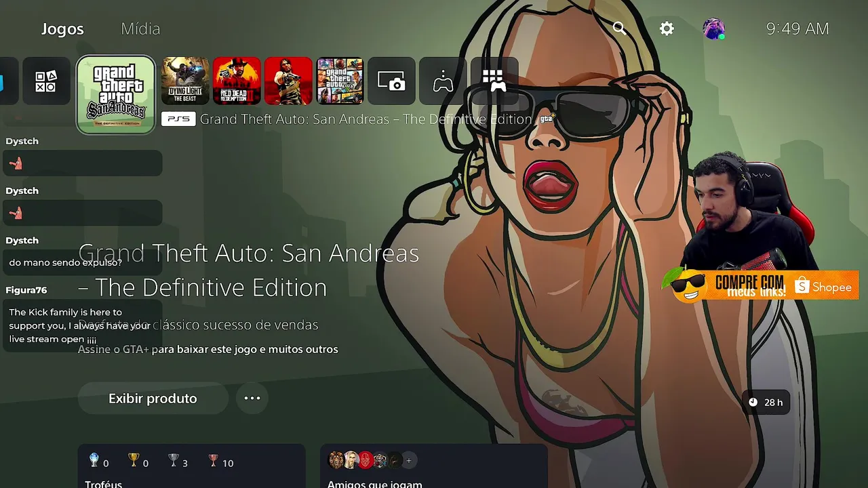Click the Exibir produto button

[153, 399]
